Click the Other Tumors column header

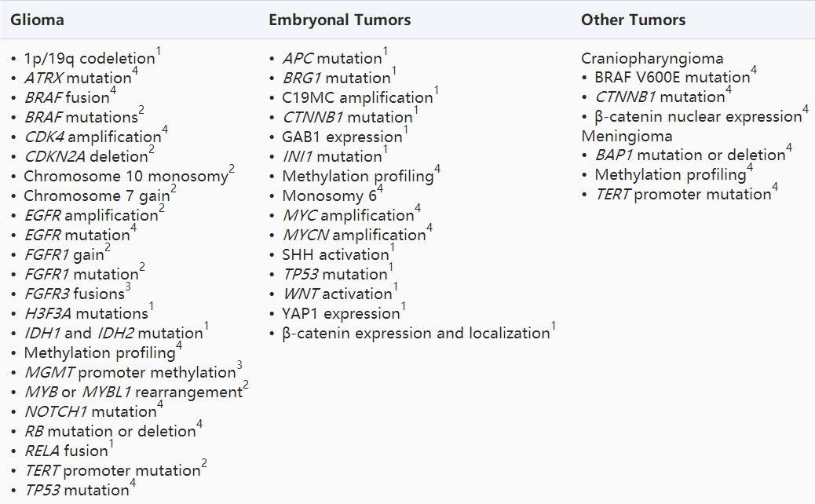click(633, 20)
